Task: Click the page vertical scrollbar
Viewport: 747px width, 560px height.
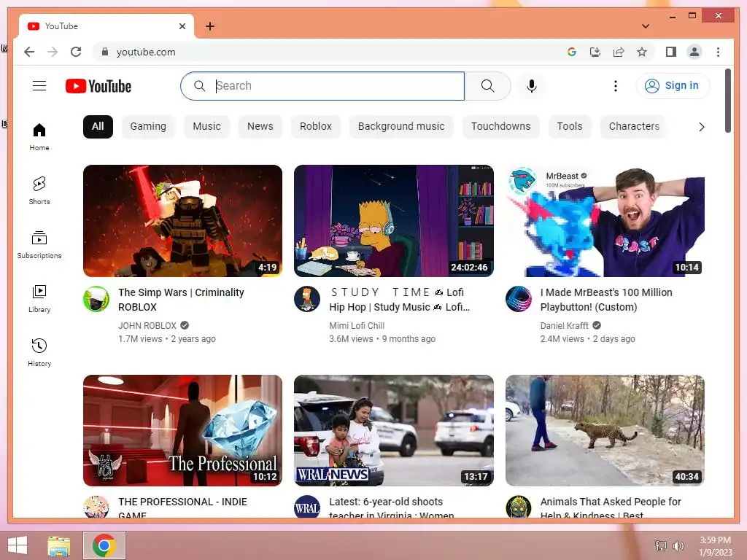Action: point(727,101)
